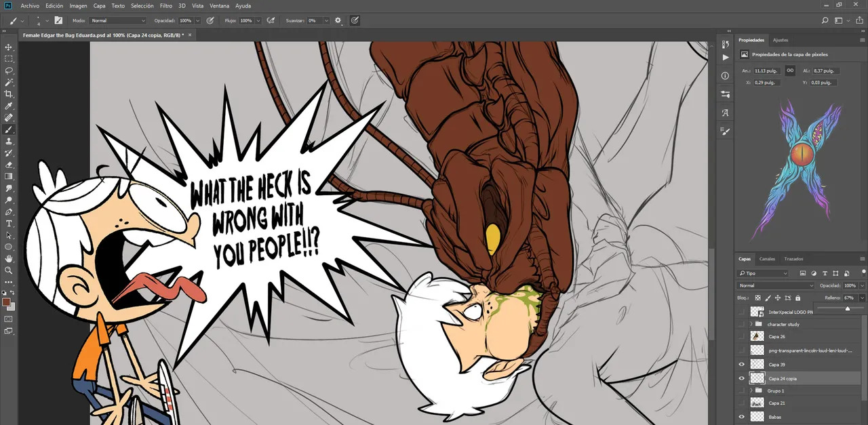Show the Capa 26 layer
This screenshot has width=868, height=425.
point(741,336)
